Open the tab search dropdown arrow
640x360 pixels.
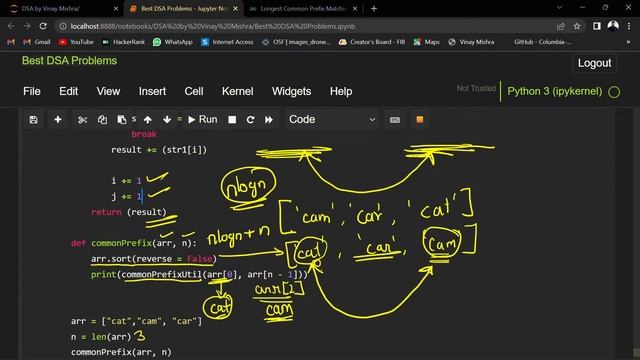pyautogui.click(x=560, y=7)
